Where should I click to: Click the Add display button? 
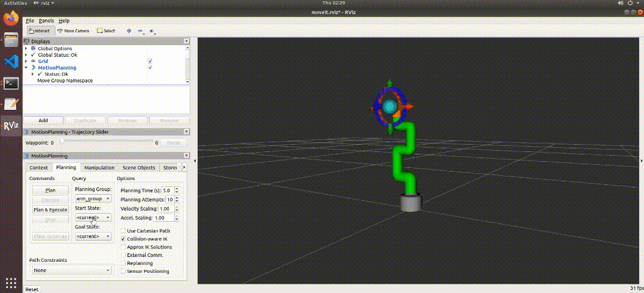43,120
